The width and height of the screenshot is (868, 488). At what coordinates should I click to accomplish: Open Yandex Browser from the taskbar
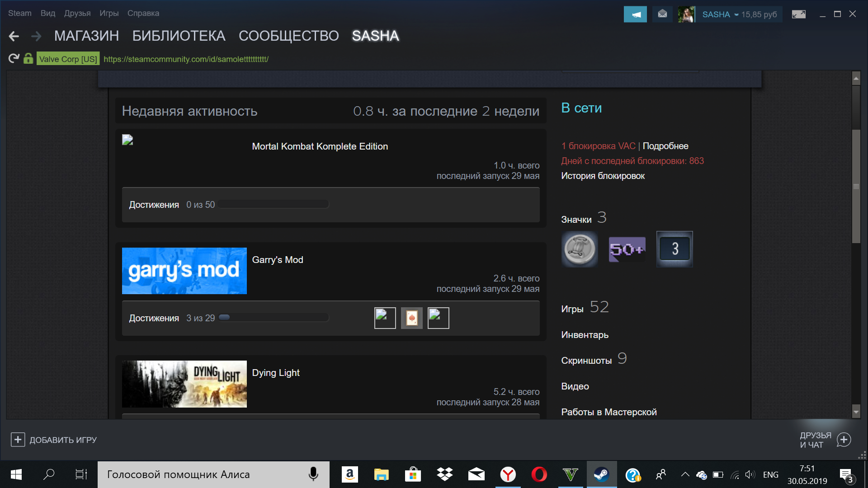(x=508, y=474)
